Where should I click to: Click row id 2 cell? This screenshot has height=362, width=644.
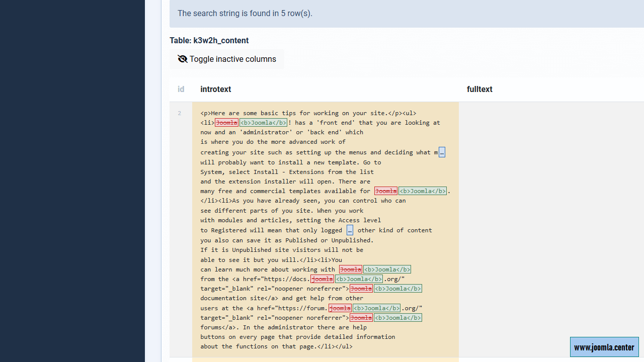pos(181,229)
